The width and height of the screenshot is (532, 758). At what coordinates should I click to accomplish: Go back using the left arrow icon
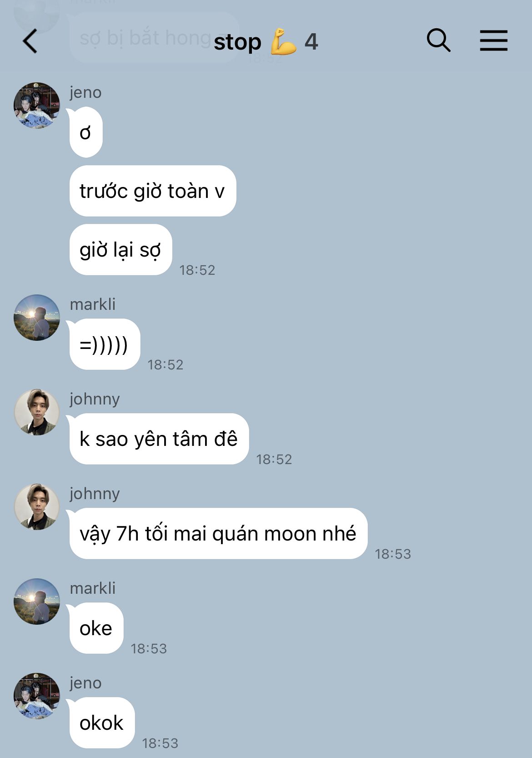[x=30, y=41]
